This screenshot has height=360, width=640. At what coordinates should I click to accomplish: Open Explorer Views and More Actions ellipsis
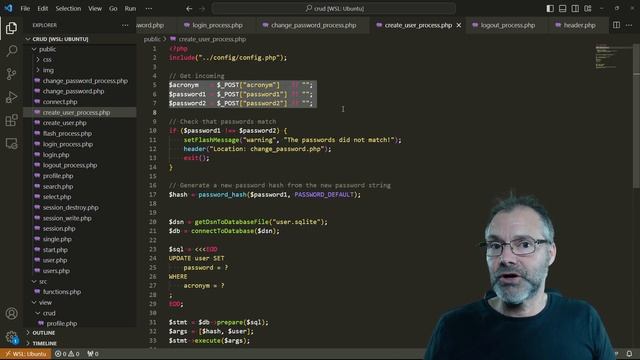pyautogui.click(x=125, y=25)
